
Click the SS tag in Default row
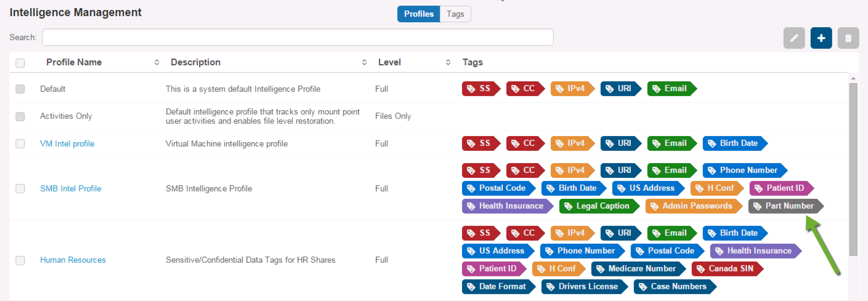click(481, 89)
